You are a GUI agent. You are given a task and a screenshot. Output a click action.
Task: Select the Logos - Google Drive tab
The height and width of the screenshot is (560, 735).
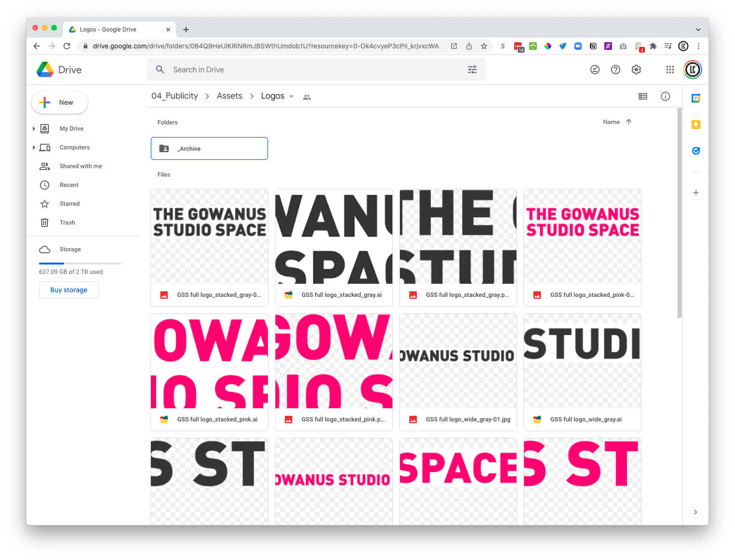click(x=119, y=29)
